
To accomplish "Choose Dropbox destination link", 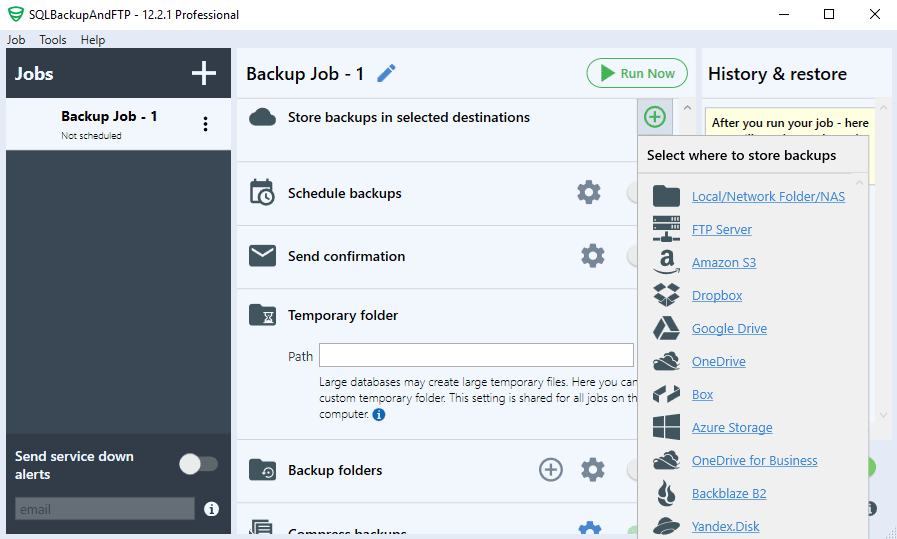I will [x=717, y=296].
